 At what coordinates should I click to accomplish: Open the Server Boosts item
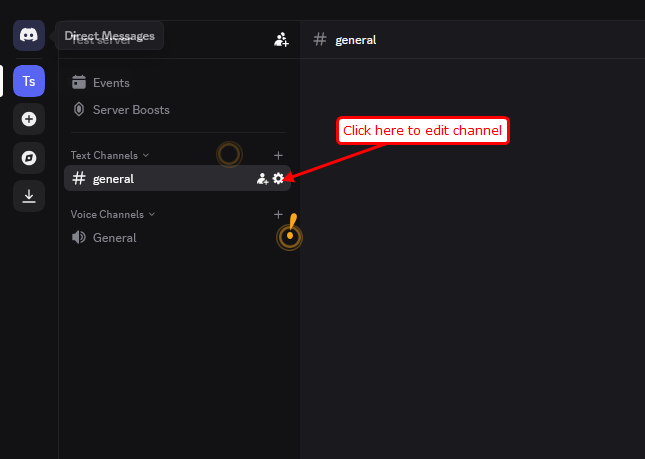click(x=178, y=110)
